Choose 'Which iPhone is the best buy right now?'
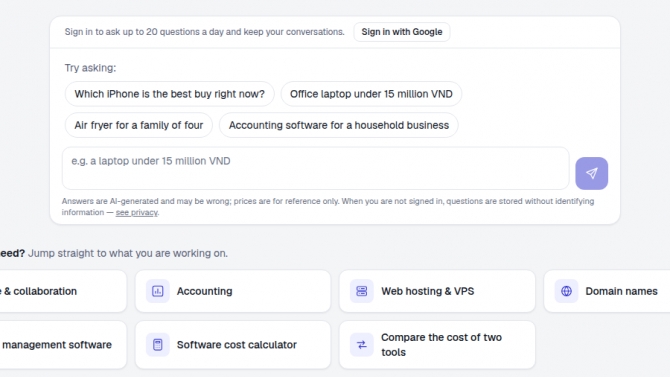The height and width of the screenshot is (377, 670). point(170,94)
